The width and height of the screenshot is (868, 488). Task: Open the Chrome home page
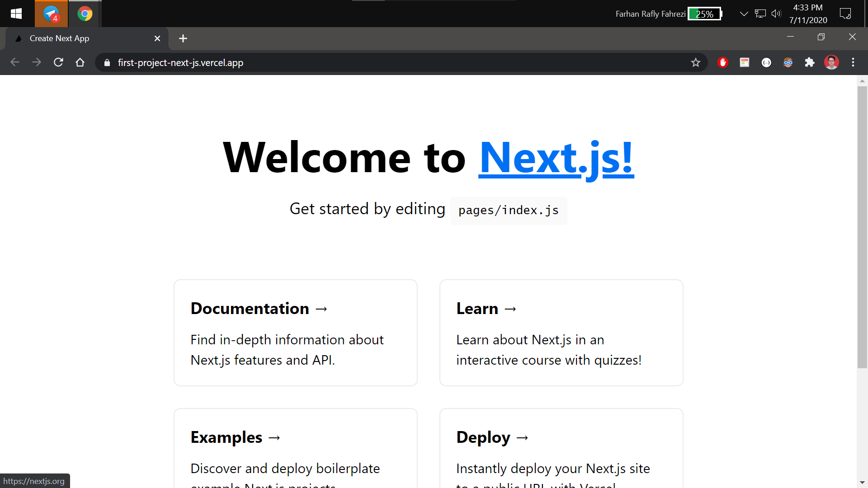[80, 62]
